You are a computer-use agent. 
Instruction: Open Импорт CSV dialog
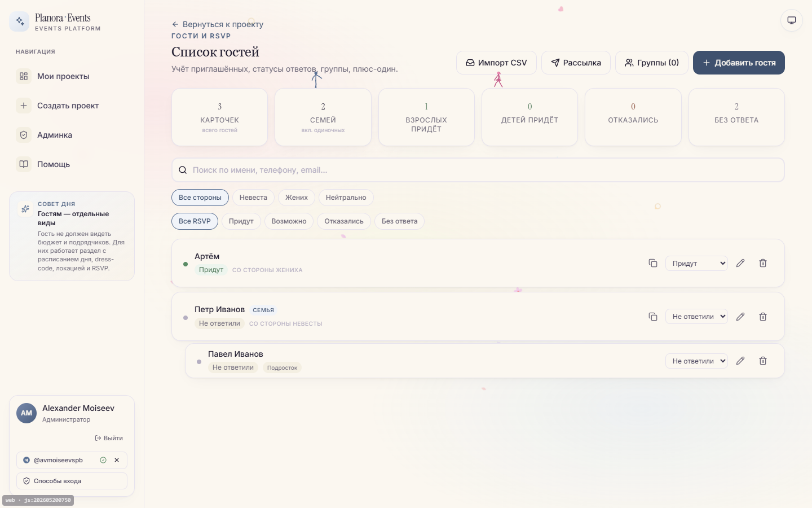(496, 63)
